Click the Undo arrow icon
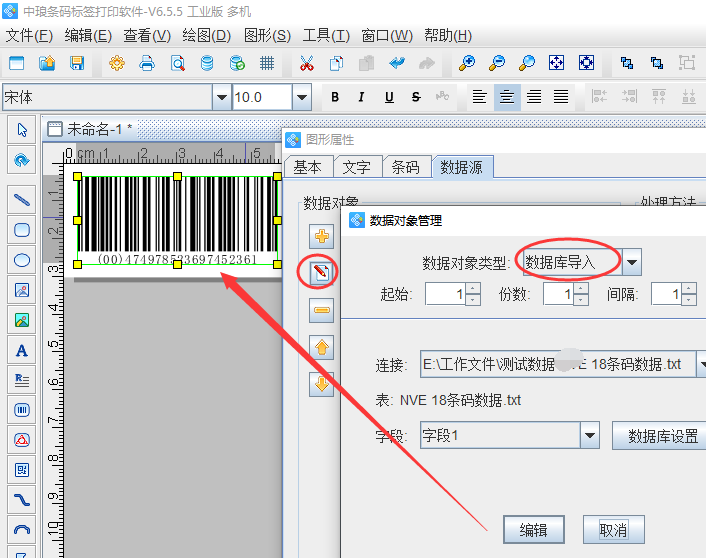The image size is (706, 558). pyautogui.click(x=397, y=63)
